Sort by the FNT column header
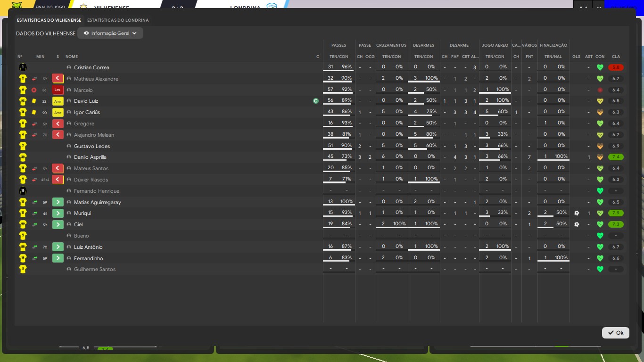Image resolution: width=644 pixels, height=362 pixels. point(529,57)
